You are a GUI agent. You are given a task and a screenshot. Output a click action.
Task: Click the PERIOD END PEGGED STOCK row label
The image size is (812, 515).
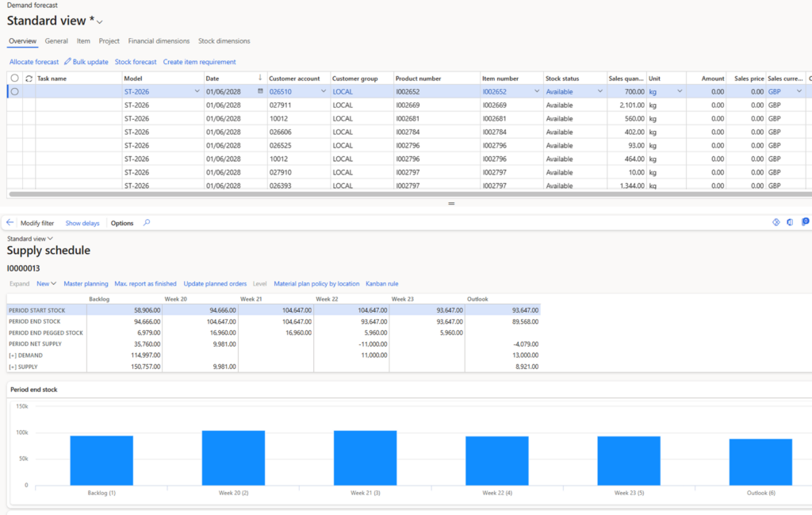[x=45, y=333]
